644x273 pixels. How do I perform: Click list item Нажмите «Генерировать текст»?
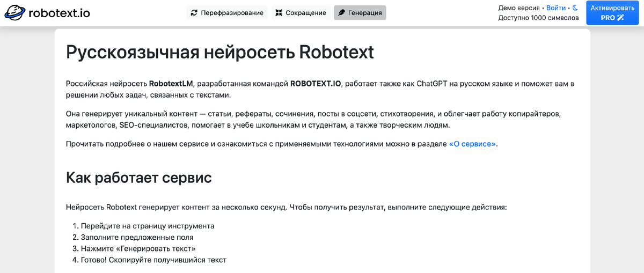138,249
